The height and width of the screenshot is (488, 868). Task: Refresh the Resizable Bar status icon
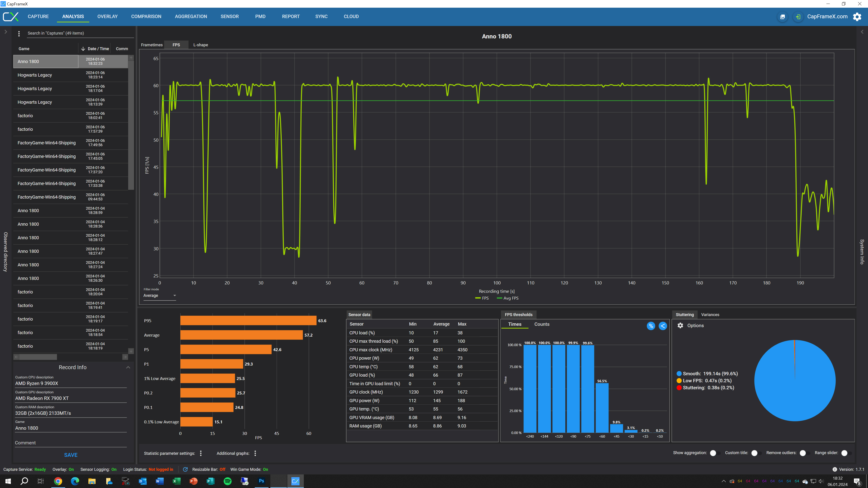pyautogui.click(x=185, y=469)
